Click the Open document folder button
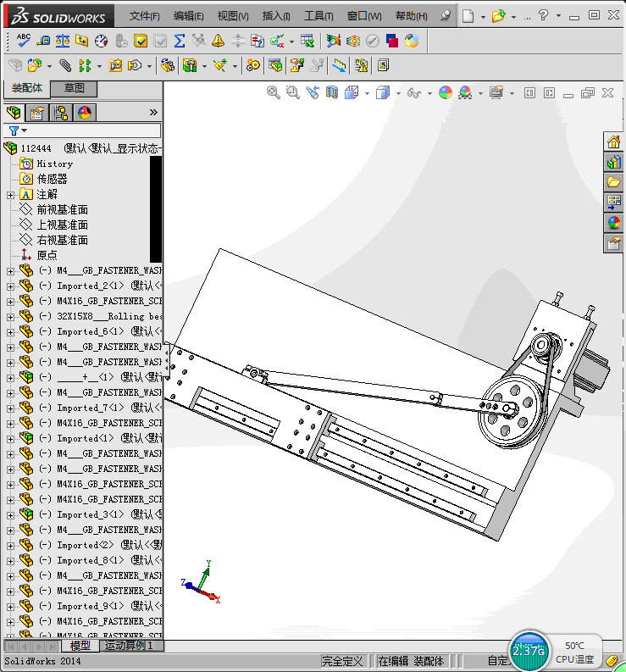This screenshot has height=672, width=626. tap(498, 16)
